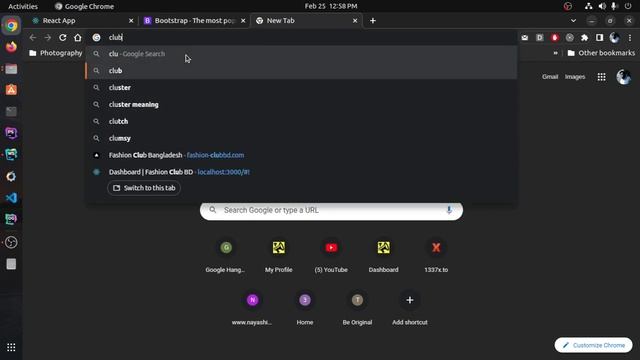640x360 pixels.
Task: Open a new tab with plus button
Action: pos(373,20)
